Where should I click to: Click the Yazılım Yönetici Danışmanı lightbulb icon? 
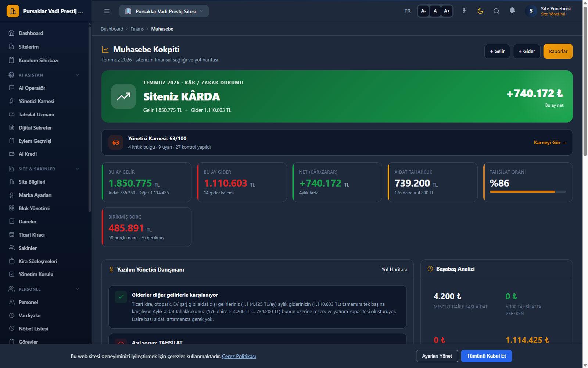[111, 269]
